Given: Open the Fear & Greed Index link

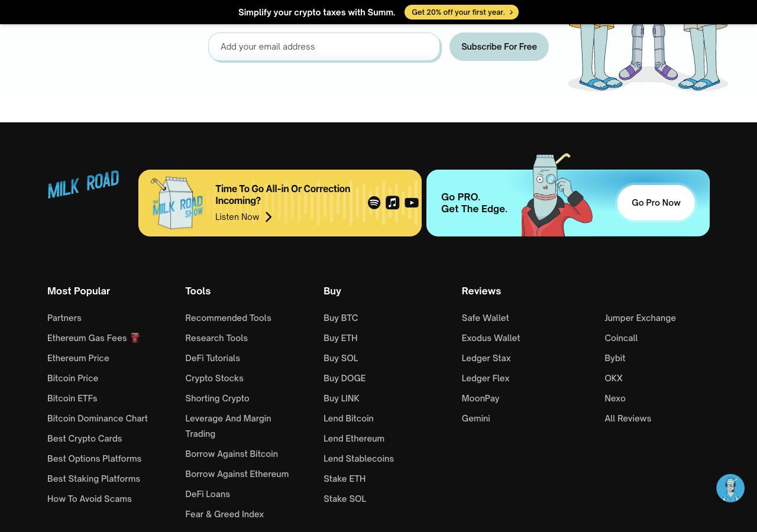Looking at the screenshot, I should [224, 514].
